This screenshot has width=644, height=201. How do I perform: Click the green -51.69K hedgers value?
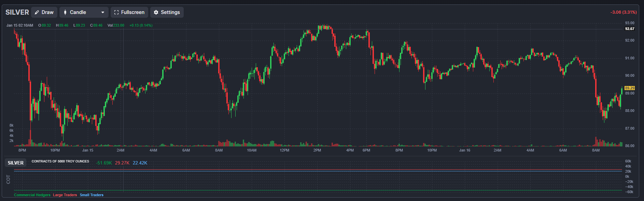tap(104, 163)
